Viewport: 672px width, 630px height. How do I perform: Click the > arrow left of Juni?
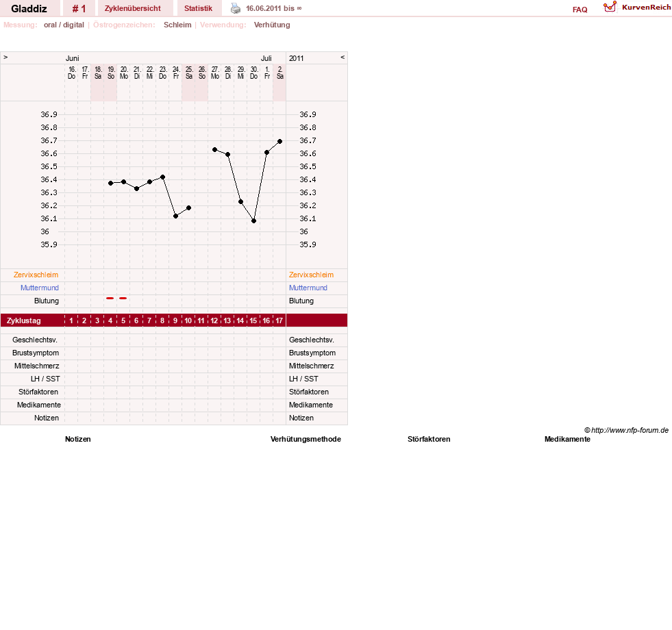coord(5,58)
